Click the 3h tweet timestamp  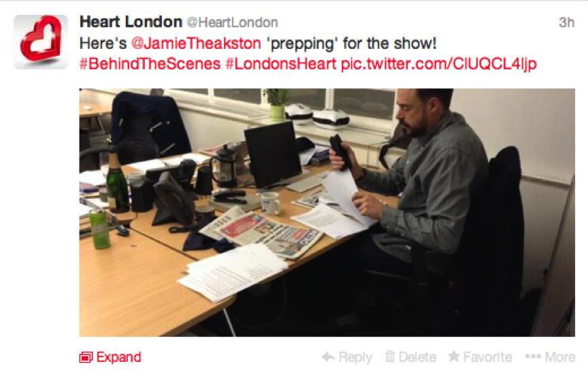point(566,22)
